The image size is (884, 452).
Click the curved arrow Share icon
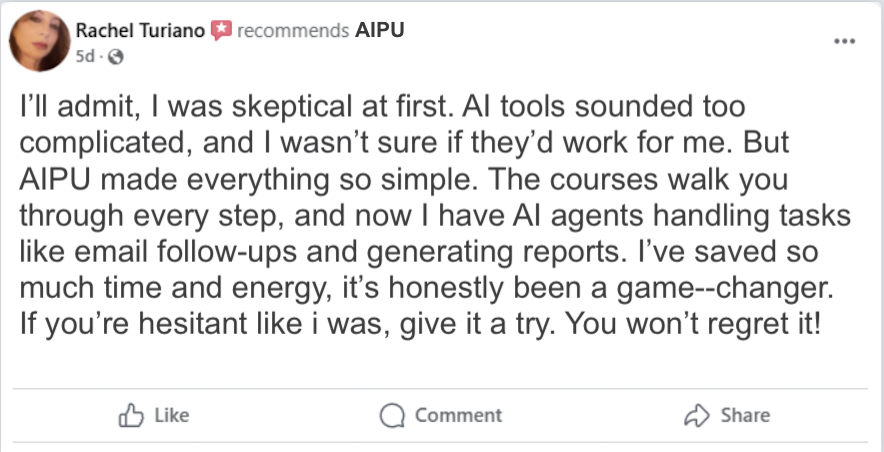pyautogui.click(x=697, y=415)
